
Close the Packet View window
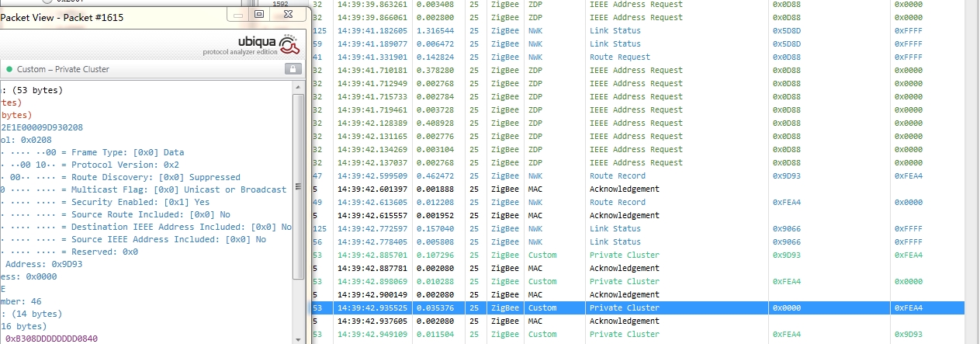coord(288,14)
